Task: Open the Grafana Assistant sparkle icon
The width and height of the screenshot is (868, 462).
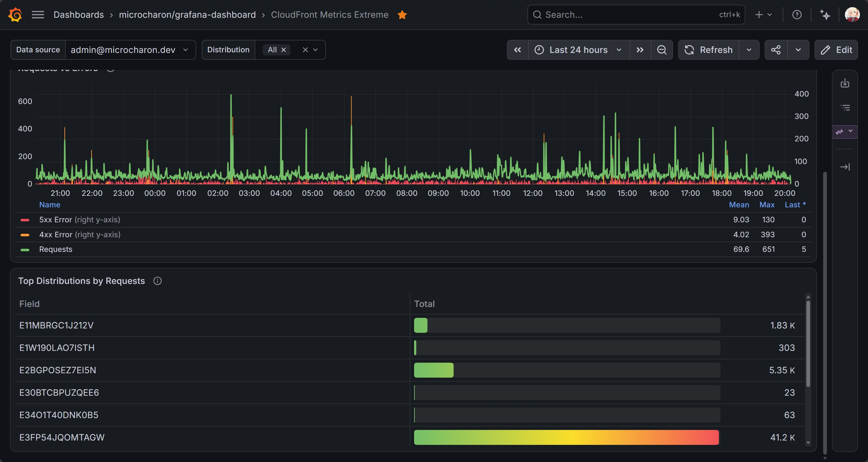Action: (824, 15)
